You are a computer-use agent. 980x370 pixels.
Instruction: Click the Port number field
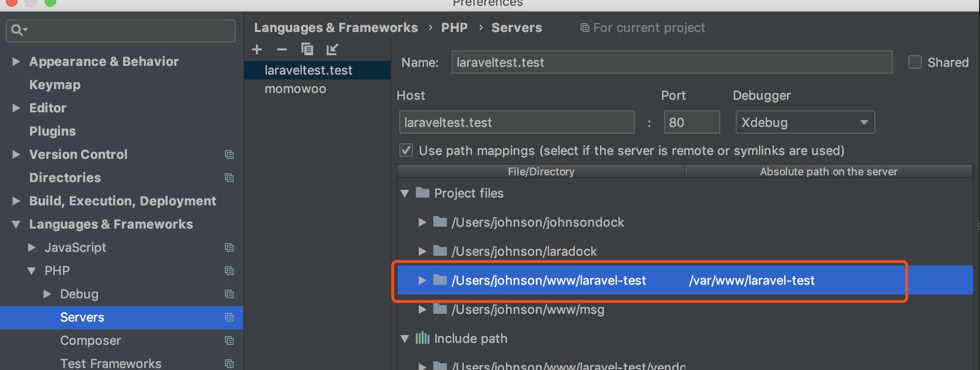[691, 123]
